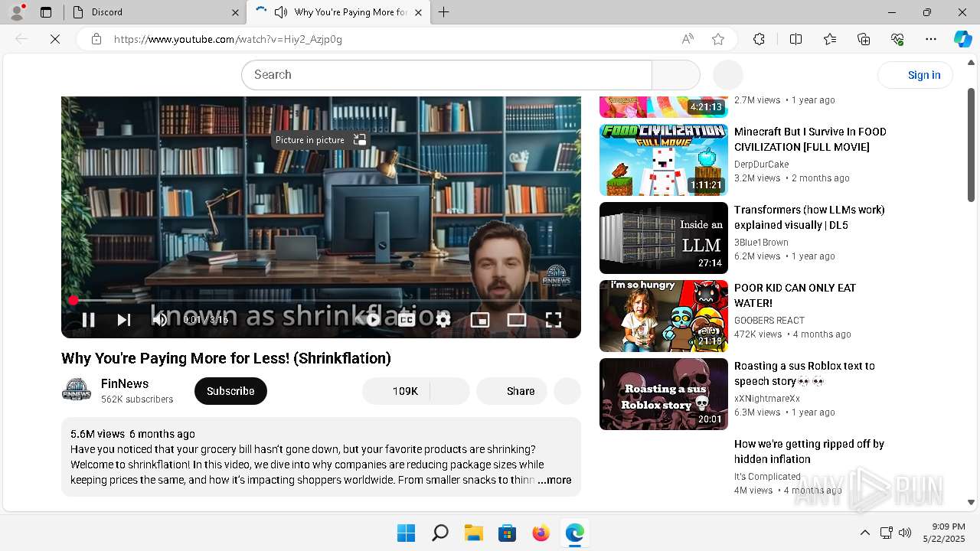Enable split screen view
980x551 pixels.
click(795, 39)
